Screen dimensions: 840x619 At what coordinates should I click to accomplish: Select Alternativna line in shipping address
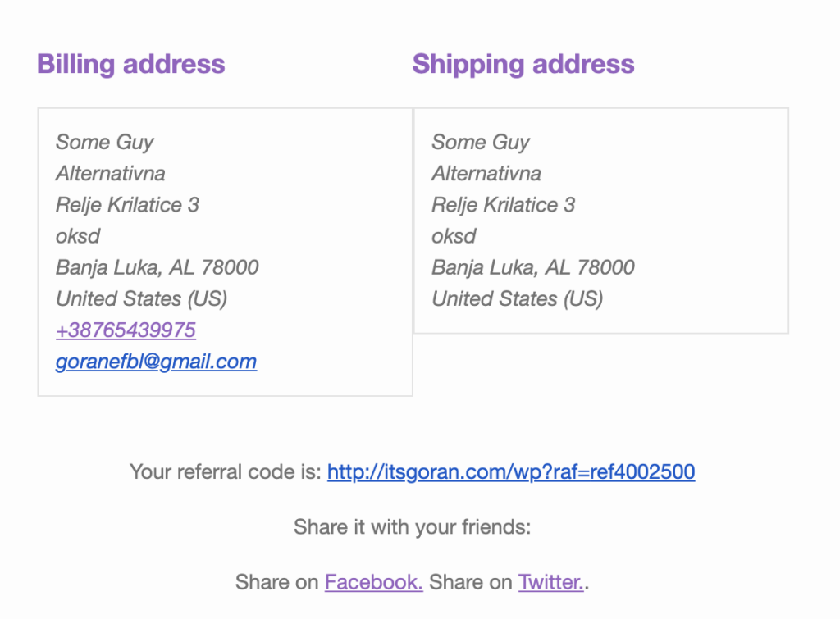coord(486,174)
